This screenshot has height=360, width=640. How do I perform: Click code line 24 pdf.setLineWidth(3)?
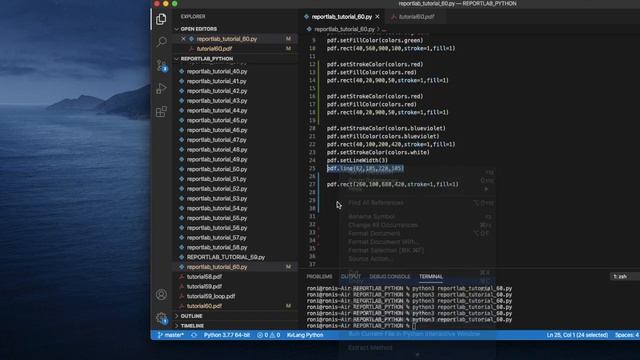(x=357, y=160)
